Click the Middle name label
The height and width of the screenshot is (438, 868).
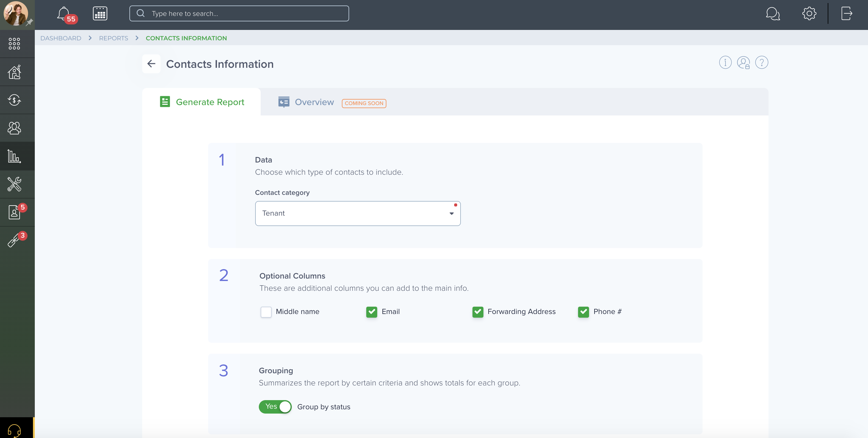tap(298, 312)
